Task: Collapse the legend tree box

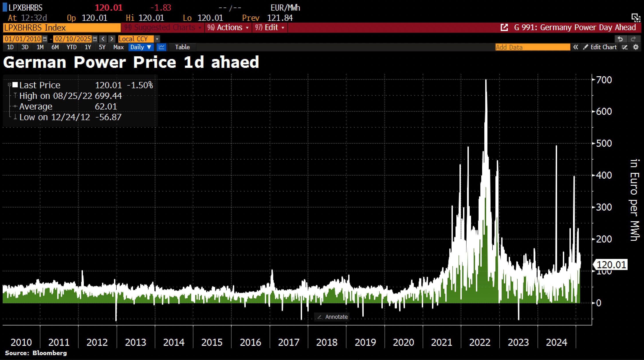Action: [x=10, y=85]
